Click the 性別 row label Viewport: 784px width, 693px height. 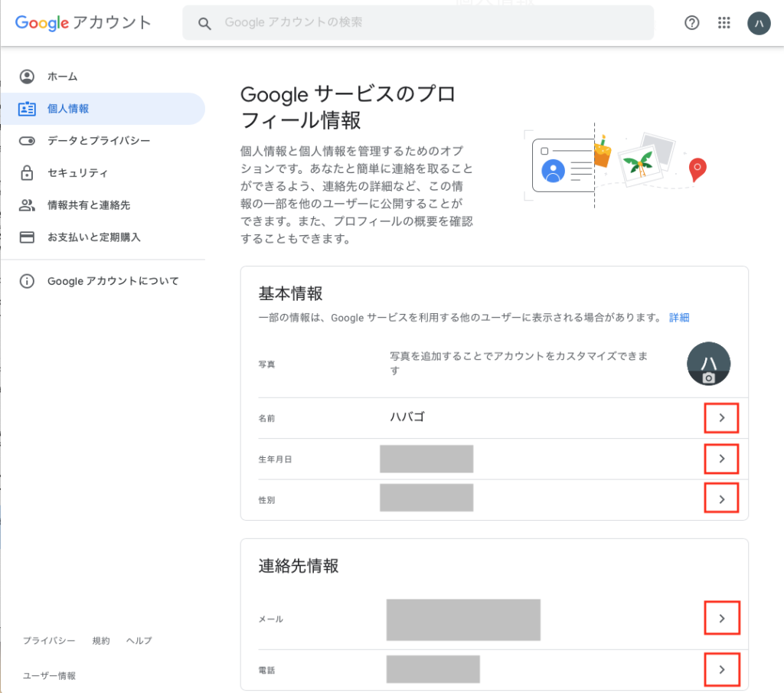(x=266, y=500)
